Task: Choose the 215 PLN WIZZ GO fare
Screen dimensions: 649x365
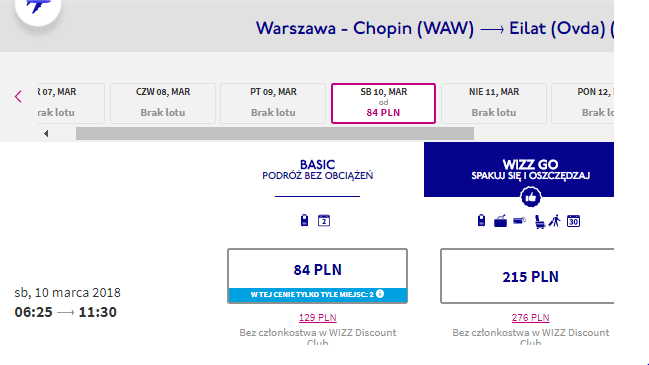Action: pos(527,276)
